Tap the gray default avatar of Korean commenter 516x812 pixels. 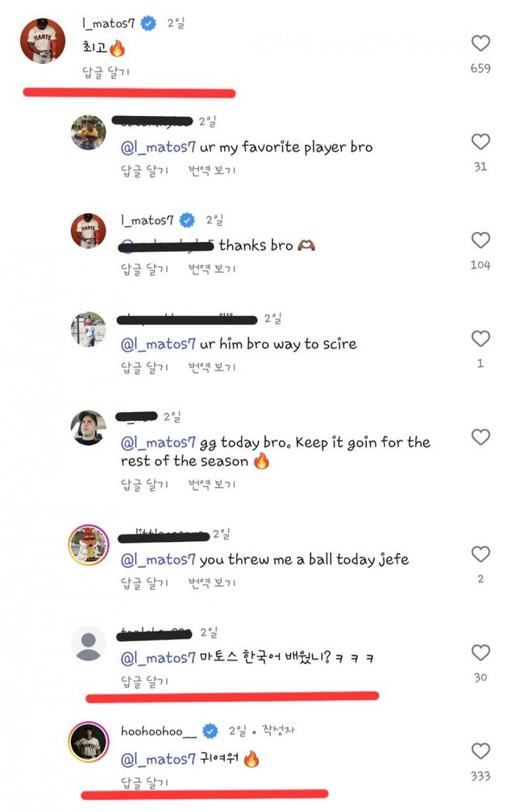point(89,644)
